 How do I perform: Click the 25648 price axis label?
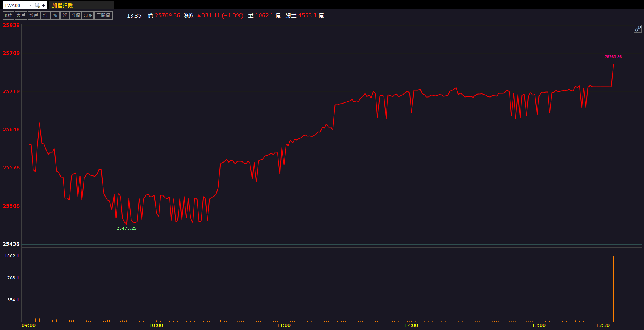[x=11, y=130]
